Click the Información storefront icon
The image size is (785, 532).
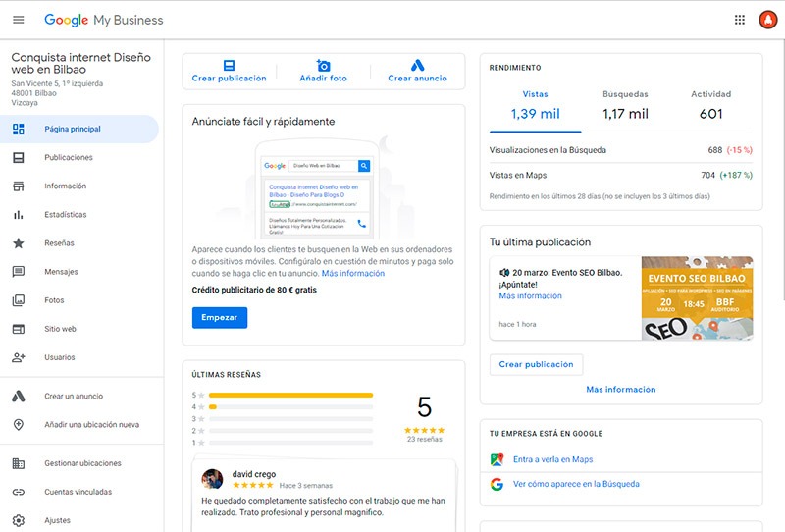(19, 186)
